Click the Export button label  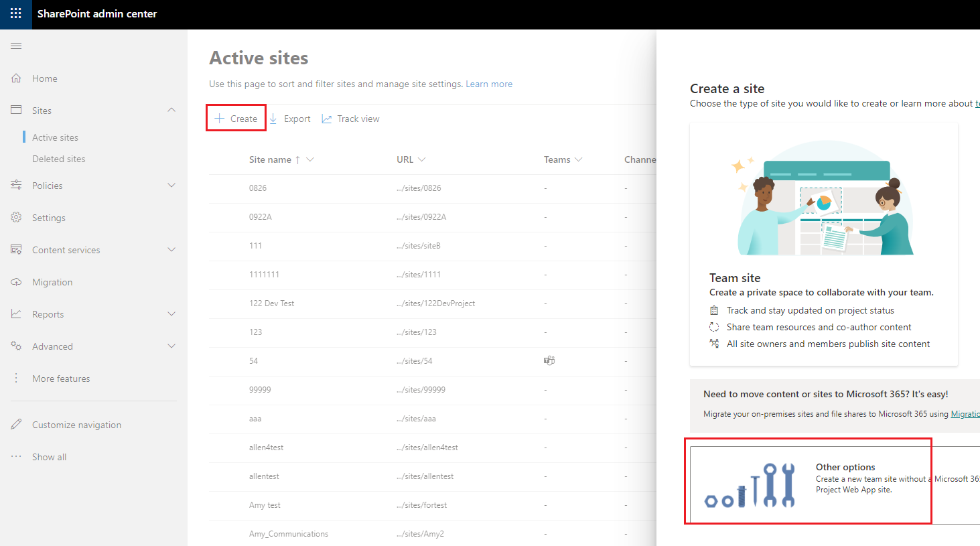point(297,119)
